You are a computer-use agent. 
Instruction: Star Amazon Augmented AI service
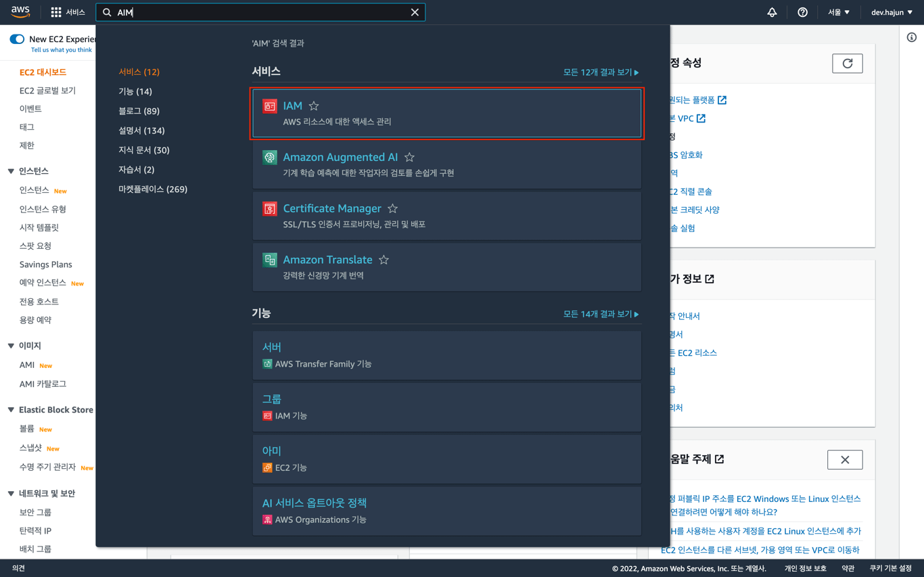[409, 157]
